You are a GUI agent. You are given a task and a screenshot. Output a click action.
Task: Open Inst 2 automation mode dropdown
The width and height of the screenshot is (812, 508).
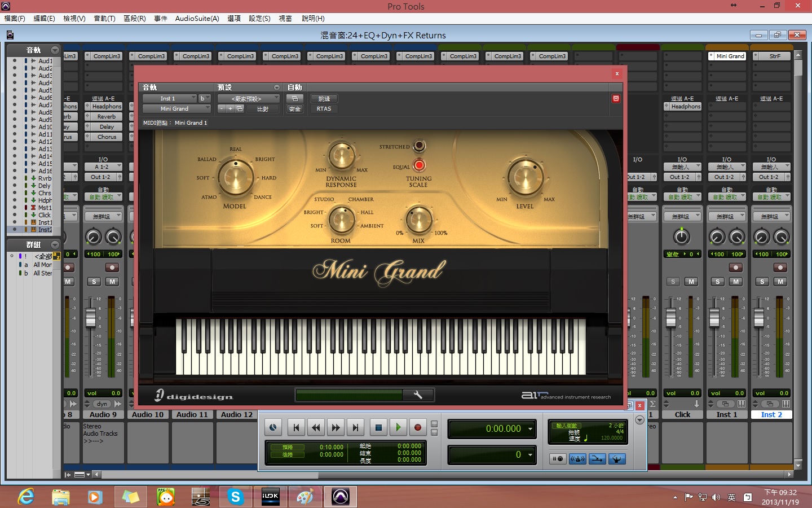(x=771, y=197)
